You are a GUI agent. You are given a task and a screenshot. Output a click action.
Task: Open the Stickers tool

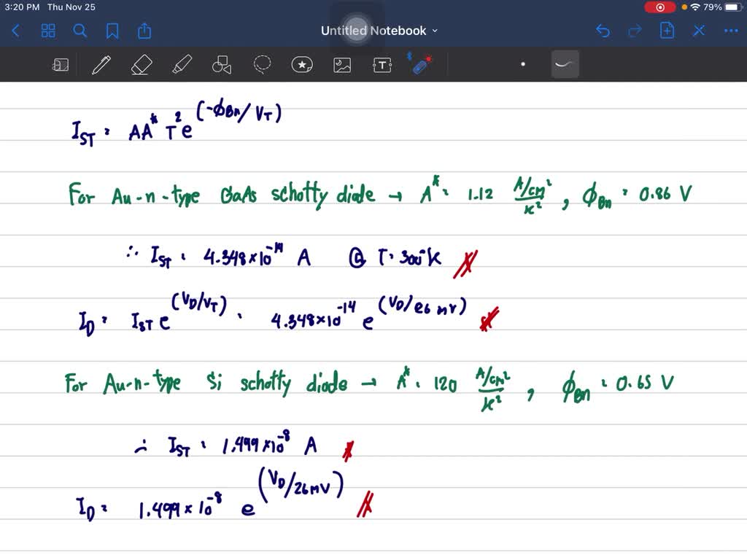[x=301, y=64]
